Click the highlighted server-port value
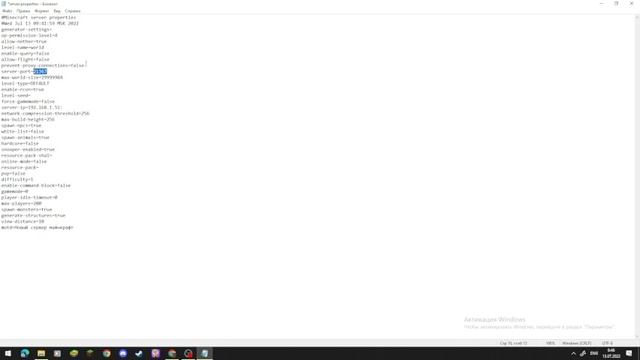Viewport: 640px width, 360px height. pos(40,71)
